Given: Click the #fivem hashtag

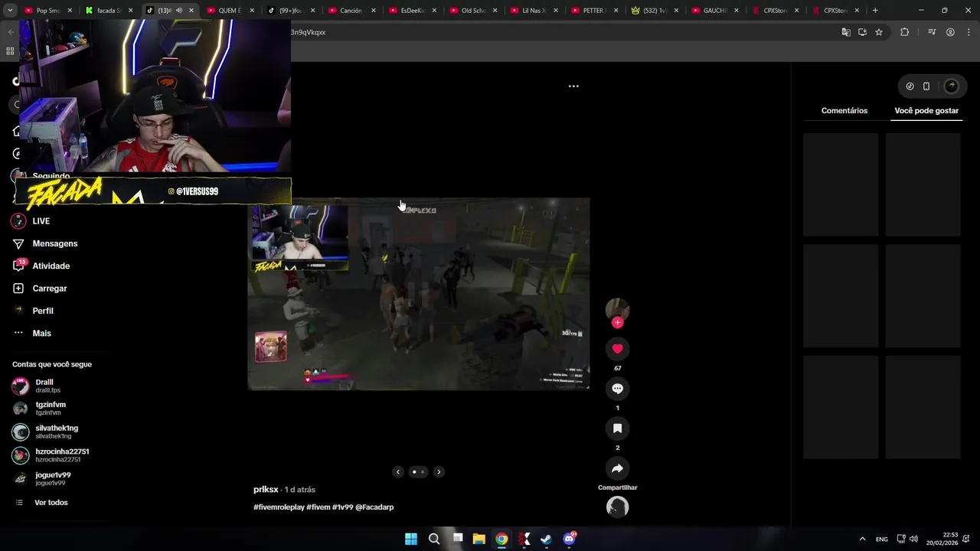Looking at the screenshot, I should [x=318, y=507].
